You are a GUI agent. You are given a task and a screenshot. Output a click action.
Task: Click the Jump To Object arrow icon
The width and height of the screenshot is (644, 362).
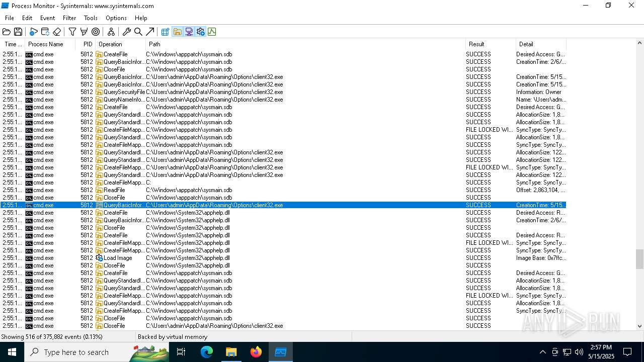tap(150, 32)
